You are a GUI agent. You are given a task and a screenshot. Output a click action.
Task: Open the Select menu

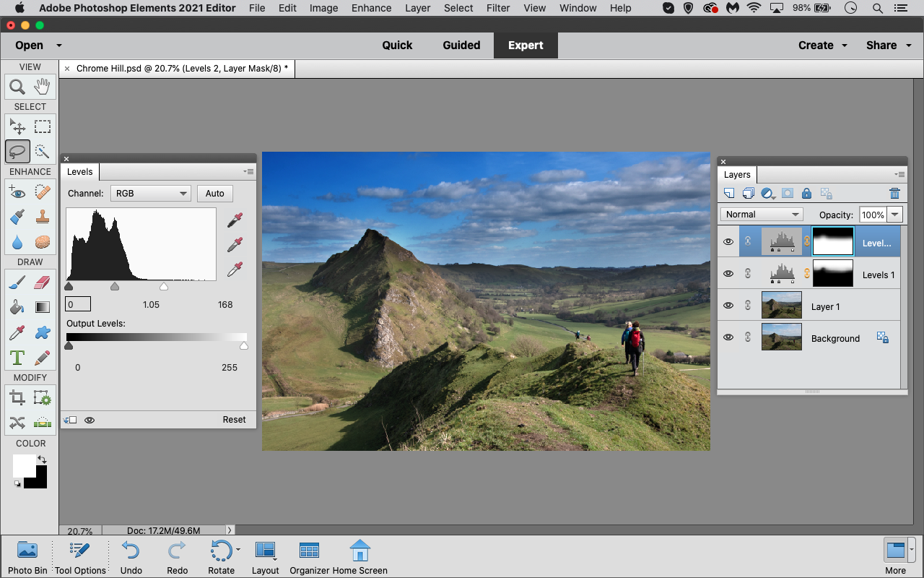(458, 8)
